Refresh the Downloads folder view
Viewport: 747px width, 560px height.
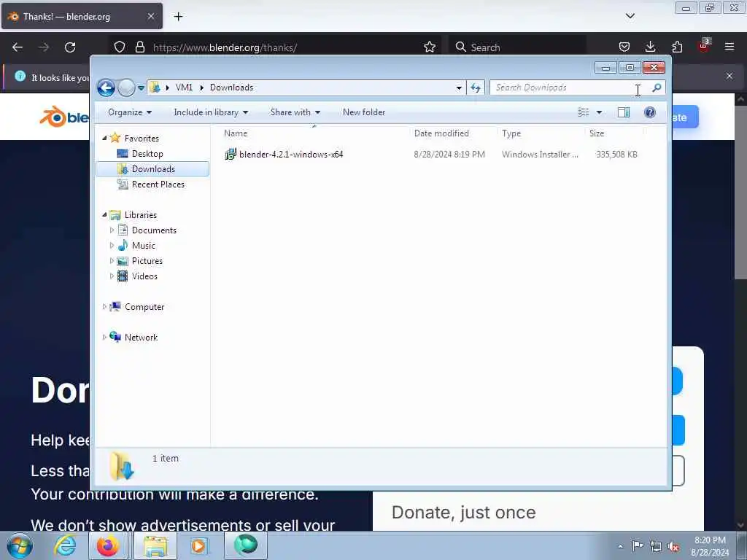[476, 87]
